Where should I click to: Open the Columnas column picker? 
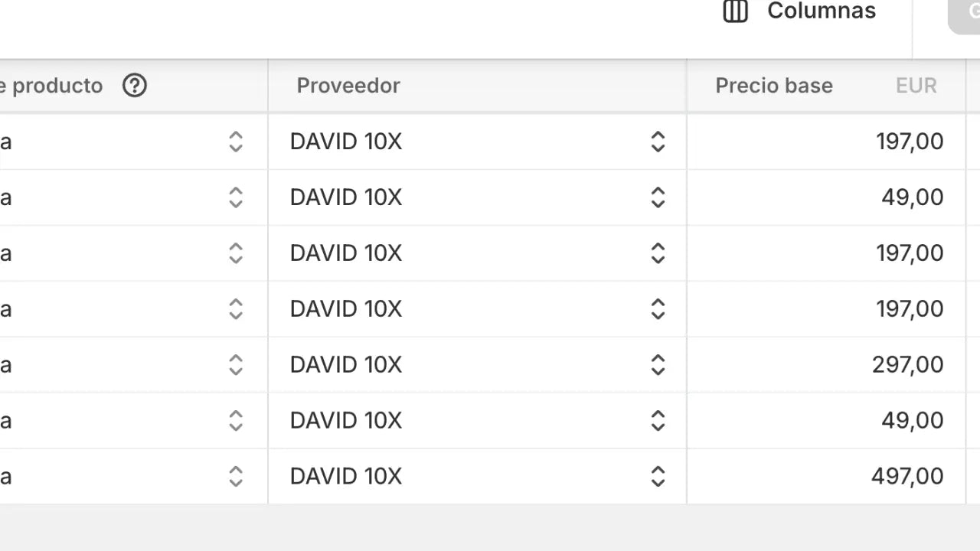[799, 11]
